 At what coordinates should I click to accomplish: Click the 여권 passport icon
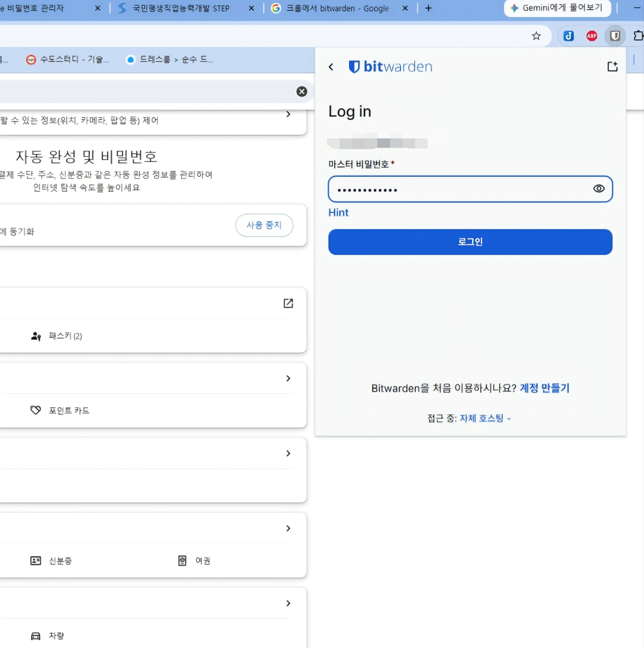tap(182, 561)
